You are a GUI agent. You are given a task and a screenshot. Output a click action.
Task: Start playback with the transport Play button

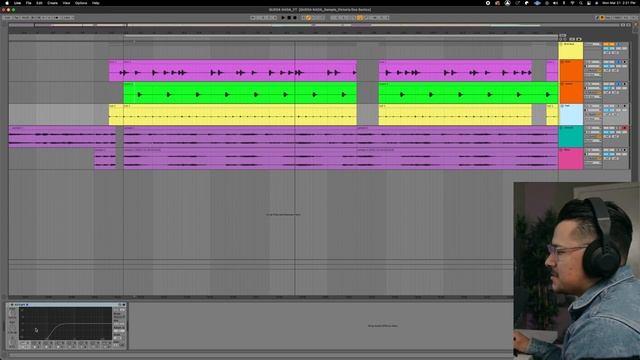point(283,18)
